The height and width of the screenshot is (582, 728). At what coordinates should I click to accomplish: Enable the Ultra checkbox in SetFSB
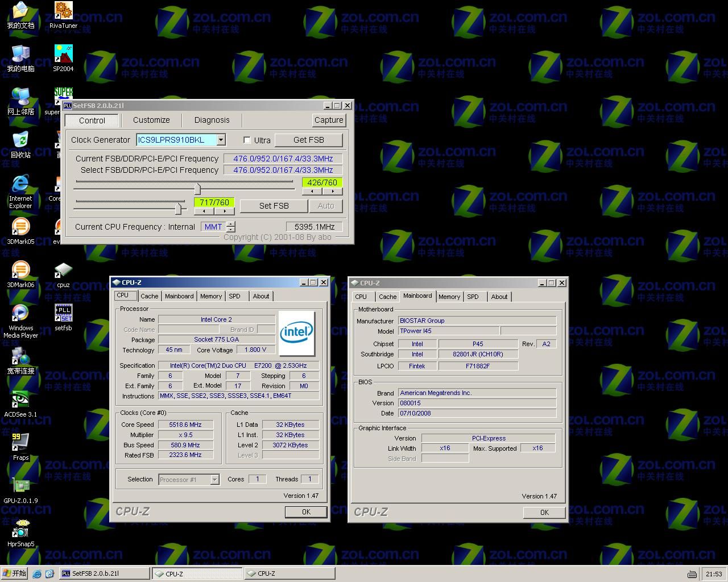(x=247, y=140)
